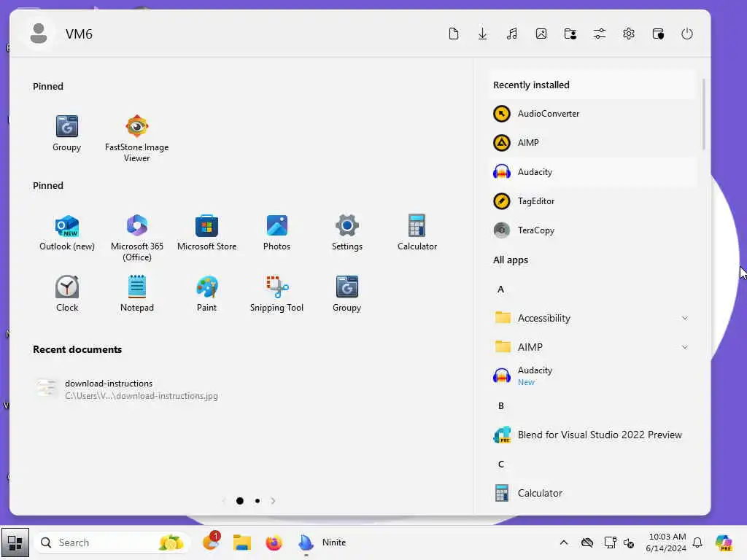Switch to second pinned page dot
Viewport: 747px width, 560px height.
(258, 501)
